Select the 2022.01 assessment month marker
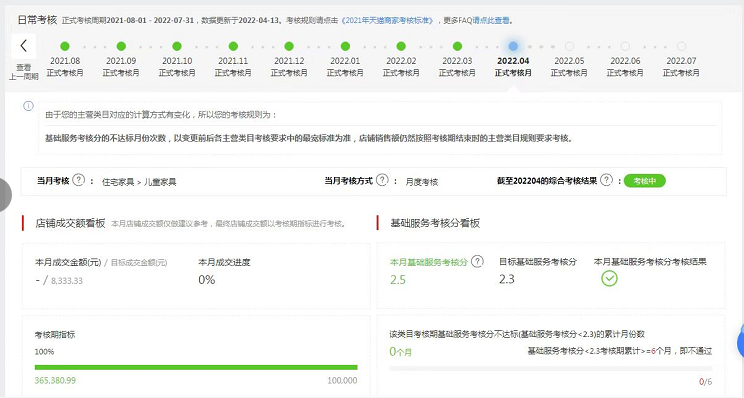This screenshot has height=398, width=744. pos(345,46)
